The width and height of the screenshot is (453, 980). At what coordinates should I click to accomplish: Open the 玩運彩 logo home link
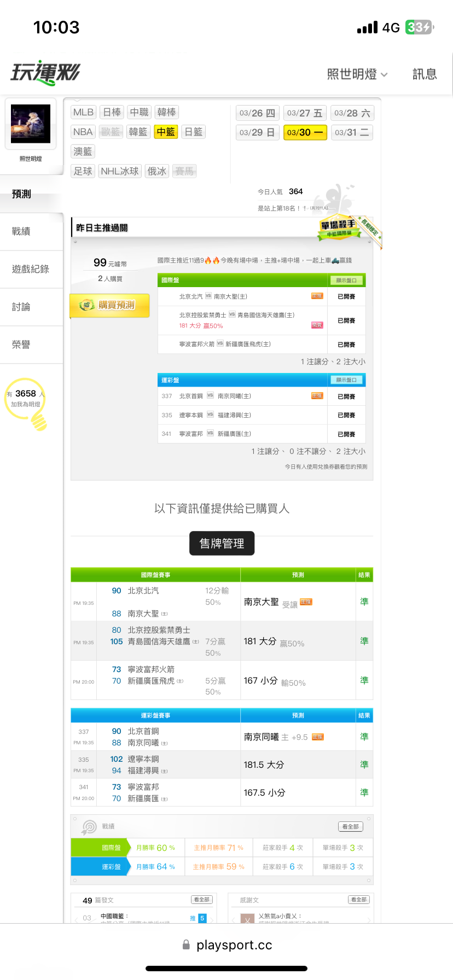pos(45,73)
